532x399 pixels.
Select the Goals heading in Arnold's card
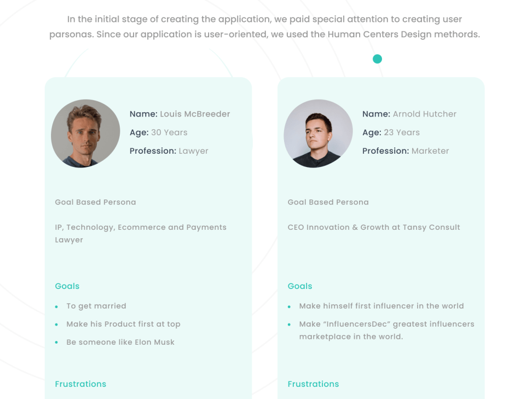[x=300, y=286]
